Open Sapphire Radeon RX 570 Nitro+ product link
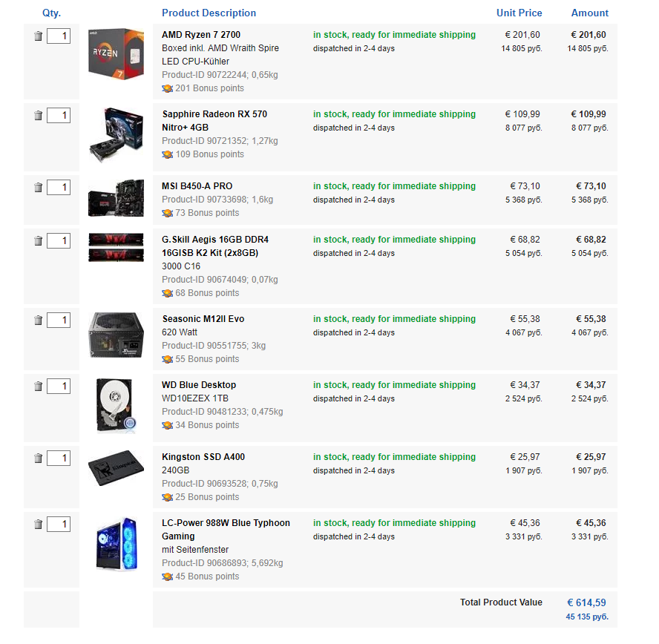Screen dimensions: 659x644 click(x=214, y=121)
